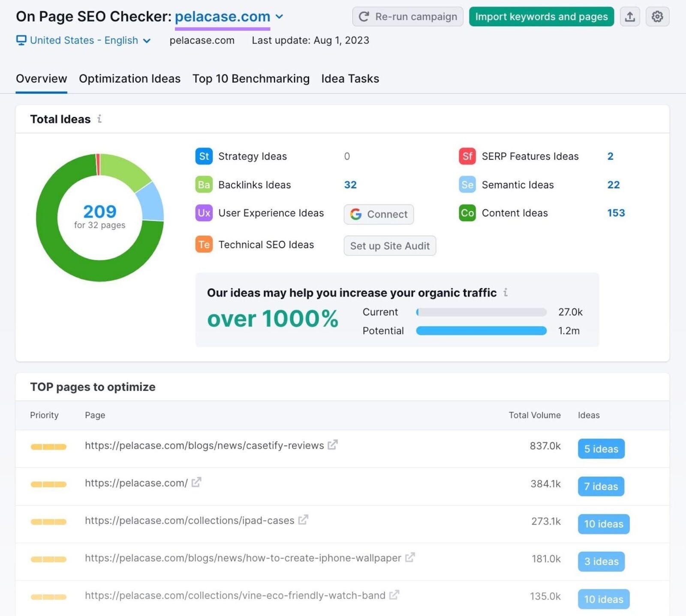Click the organic traffic info icon
Image resolution: width=686 pixels, height=616 pixels.
pyautogui.click(x=506, y=293)
